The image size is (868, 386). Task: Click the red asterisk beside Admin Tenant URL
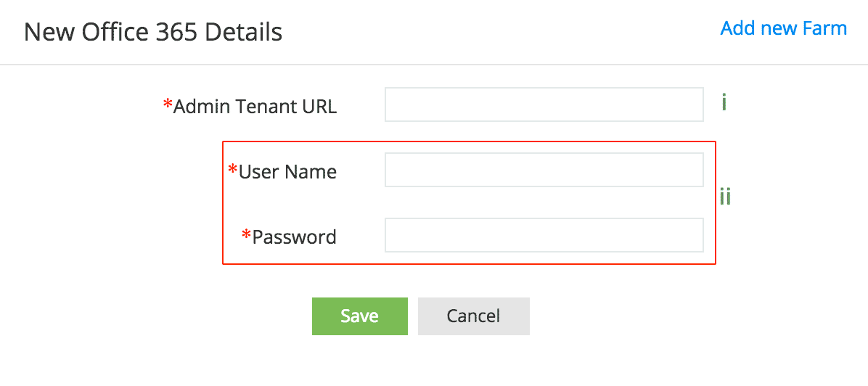168,106
